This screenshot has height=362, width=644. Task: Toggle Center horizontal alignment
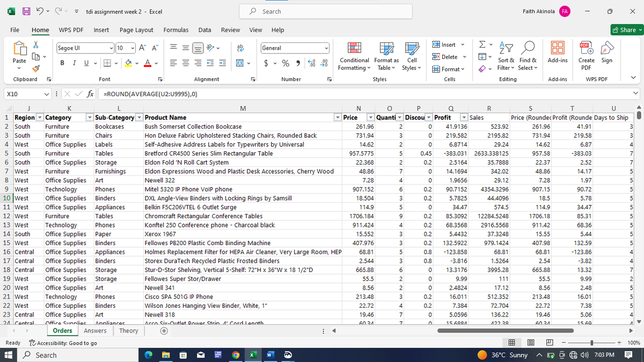[187, 64]
